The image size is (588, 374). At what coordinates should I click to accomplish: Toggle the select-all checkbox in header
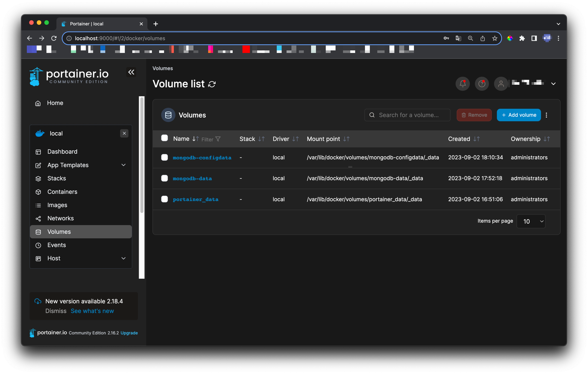(x=164, y=138)
